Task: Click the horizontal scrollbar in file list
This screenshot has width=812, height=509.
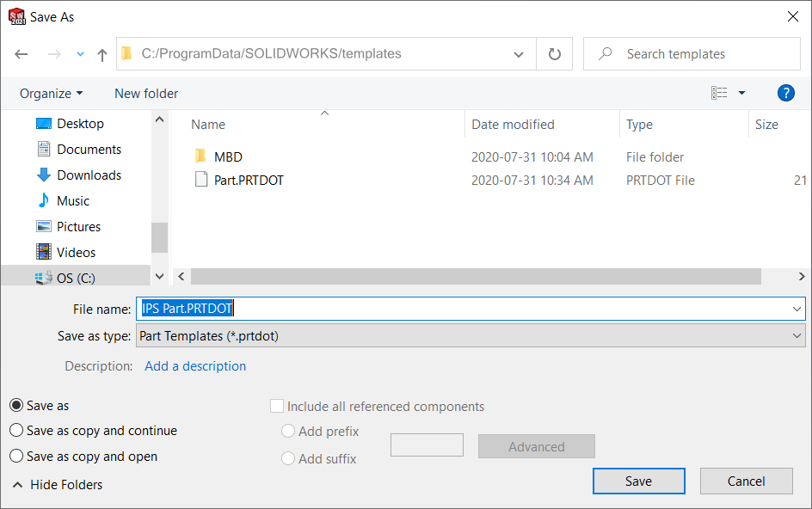Action: 476,277
